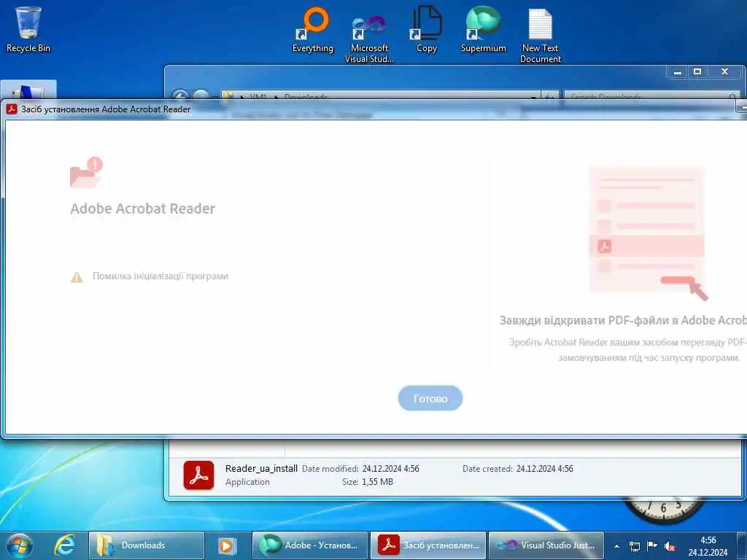This screenshot has height=560, width=747.
Task: Click the warning triangle beside Помилка ініціалізації програми
Action: point(77,276)
